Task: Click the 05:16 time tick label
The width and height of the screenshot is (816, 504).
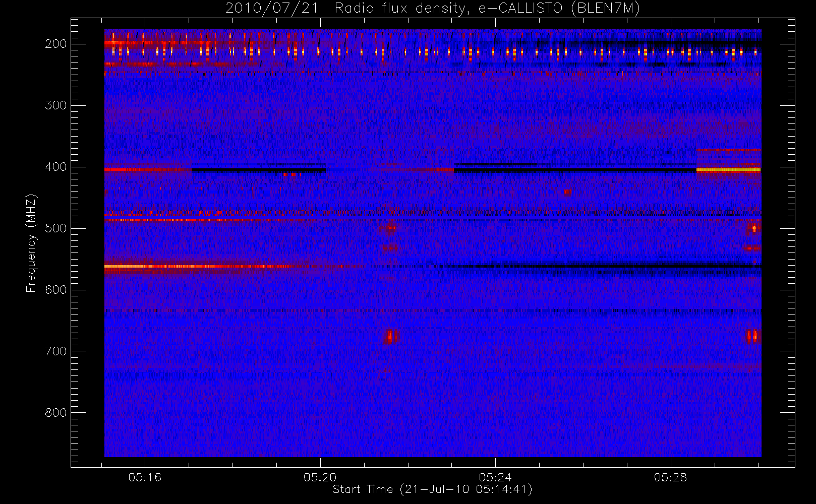Action: [145, 477]
